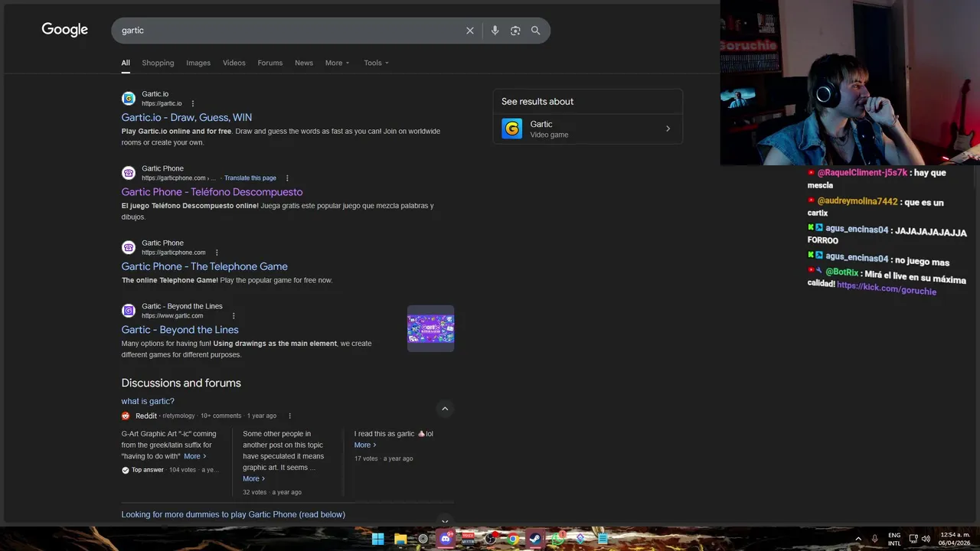Open WhatsApp from the taskbar

pos(558,539)
